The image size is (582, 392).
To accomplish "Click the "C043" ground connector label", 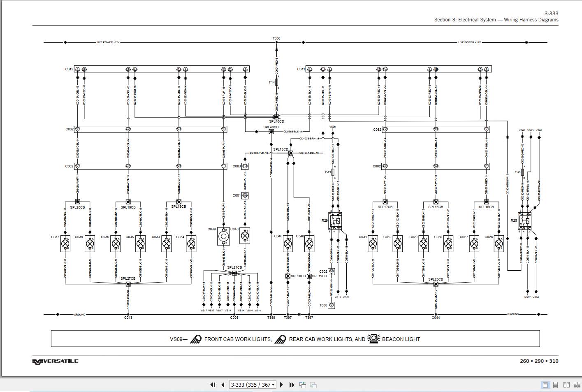I will tap(128, 318).
